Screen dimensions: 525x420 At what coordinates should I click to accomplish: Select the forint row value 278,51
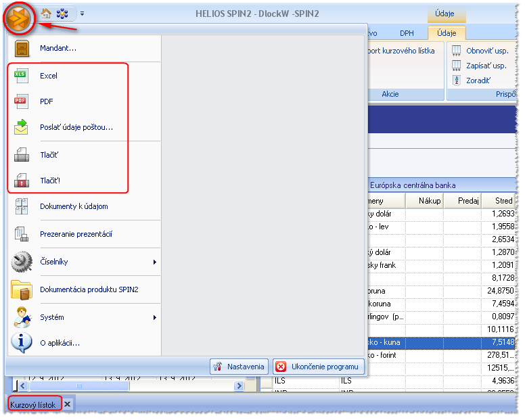[501, 355]
